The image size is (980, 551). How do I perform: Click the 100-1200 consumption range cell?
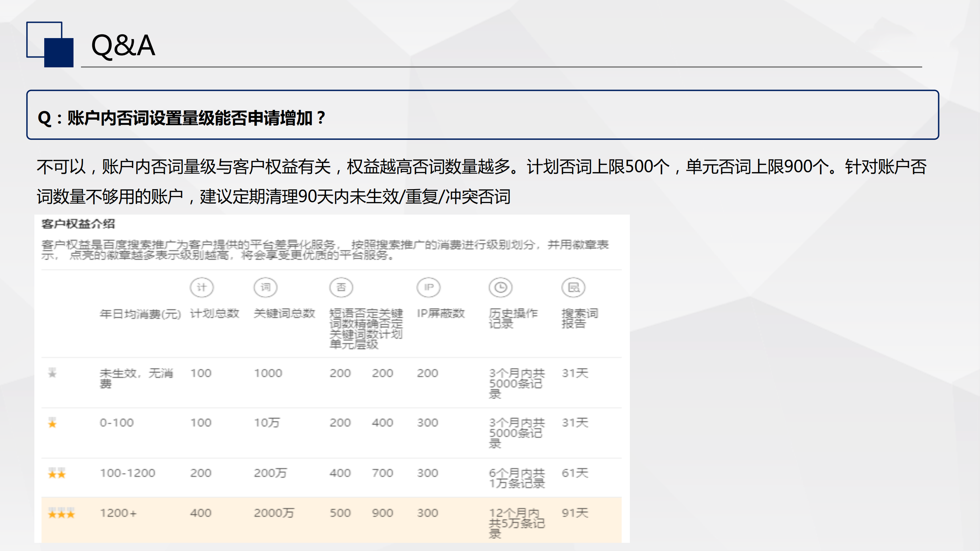point(128,473)
